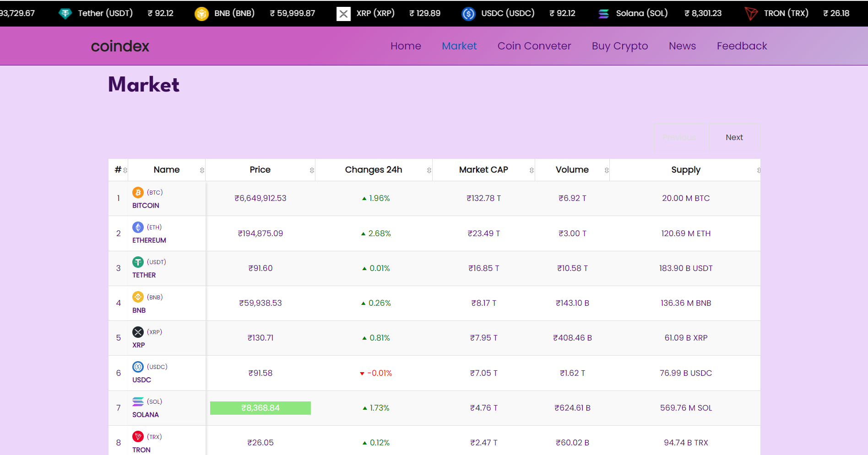This screenshot has width=868, height=455.
Task: Open the Coin Conveter page
Action: pos(534,46)
